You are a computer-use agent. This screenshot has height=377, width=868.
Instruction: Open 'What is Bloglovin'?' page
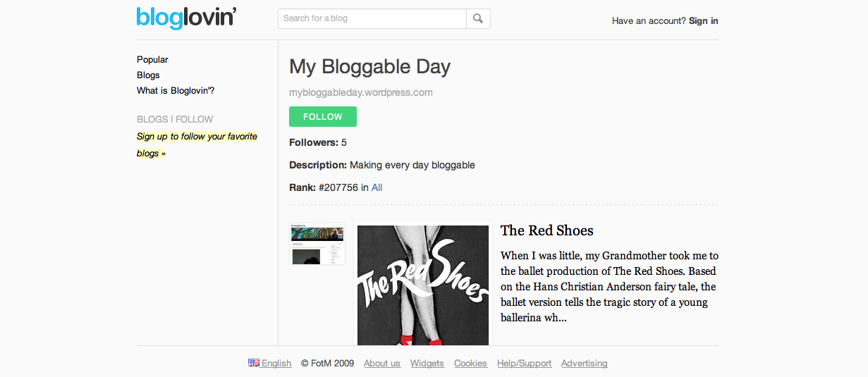pos(176,91)
